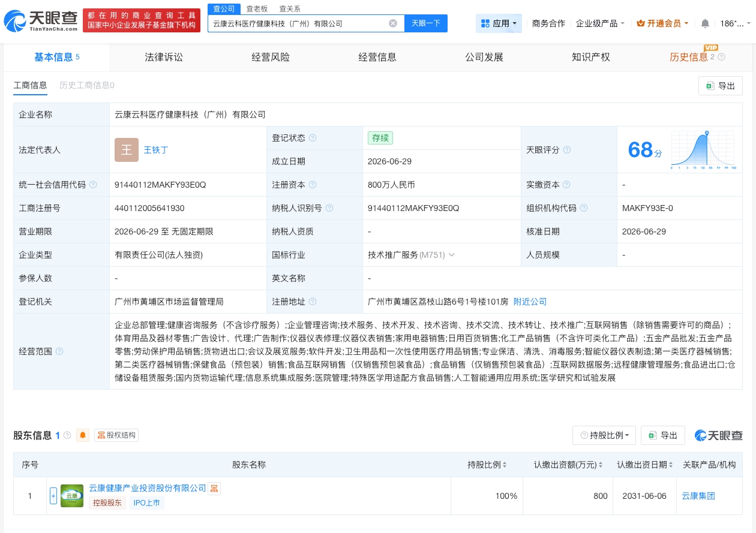Viewport: 756px width, 533px height.
Task: Click help icon beside 统一社会信用代码
Action: pos(93,185)
